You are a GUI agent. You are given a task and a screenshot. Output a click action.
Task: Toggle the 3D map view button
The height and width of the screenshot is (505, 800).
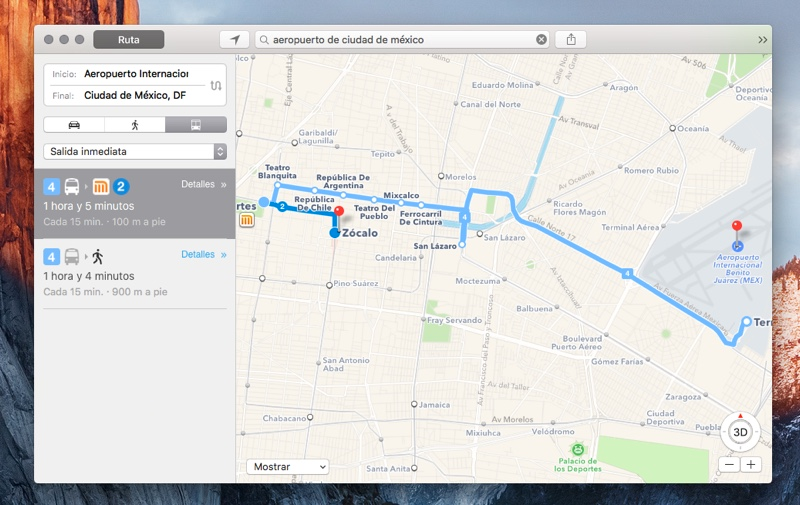(740, 432)
